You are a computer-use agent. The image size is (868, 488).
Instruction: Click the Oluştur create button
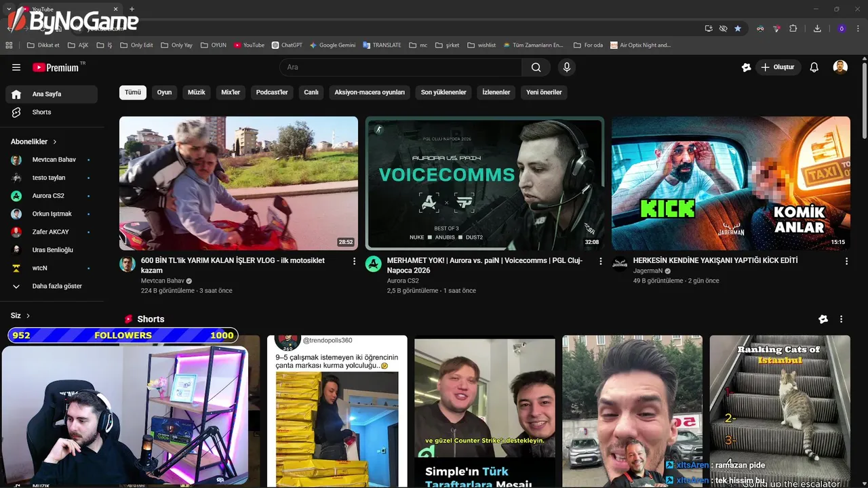click(778, 67)
